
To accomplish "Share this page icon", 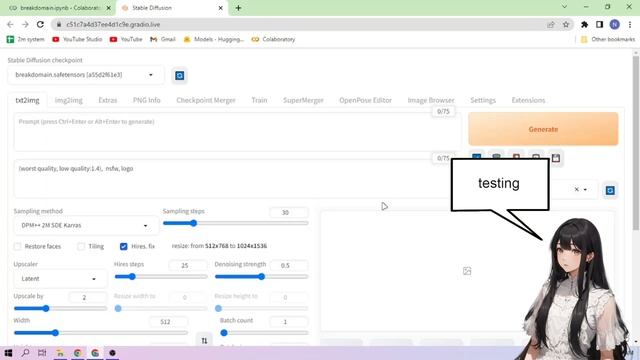I will (551, 24).
